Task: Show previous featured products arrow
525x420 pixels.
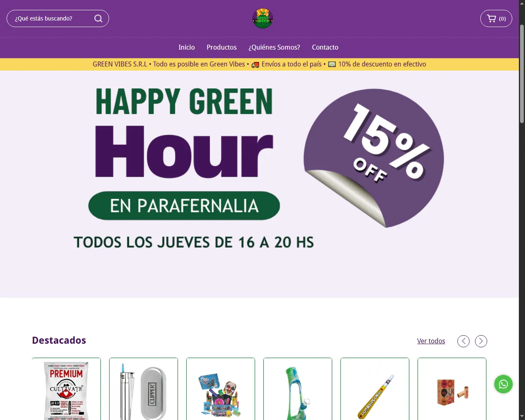Action: (463, 341)
